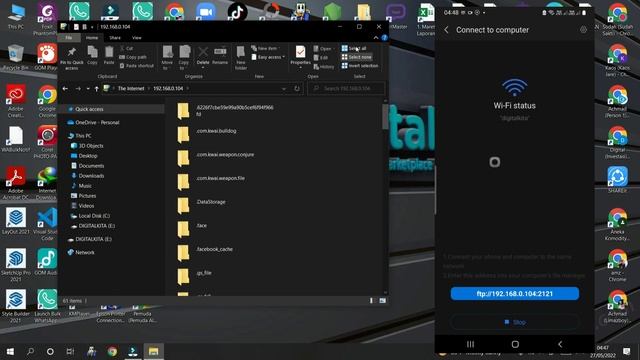The height and width of the screenshot is (360, 640).
Task: Tap the phone navigation back button
Action: click(560, 344)
